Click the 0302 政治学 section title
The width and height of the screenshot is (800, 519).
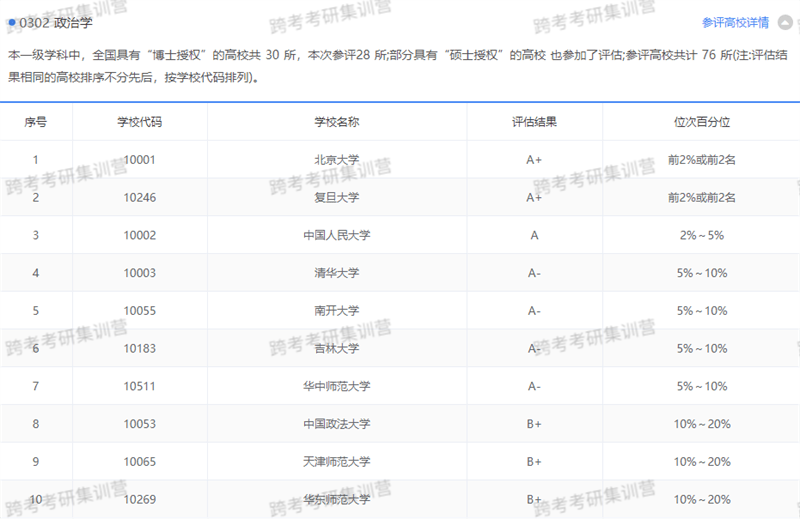pos(56,22)
